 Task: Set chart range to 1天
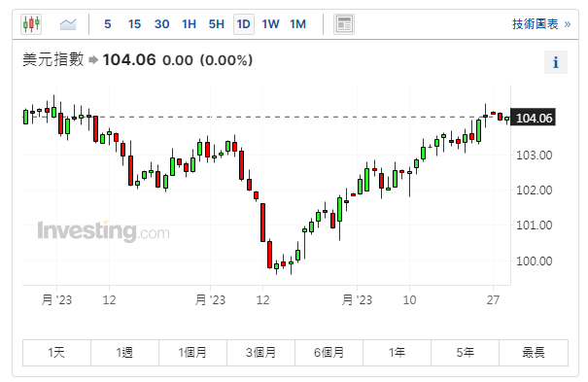[56, 353]
